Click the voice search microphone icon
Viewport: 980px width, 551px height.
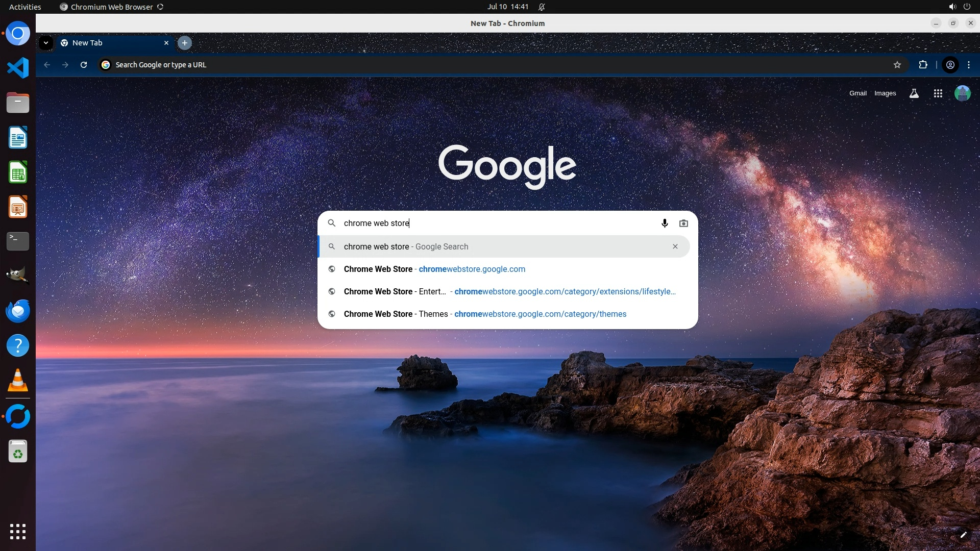(x=665, y=223)
